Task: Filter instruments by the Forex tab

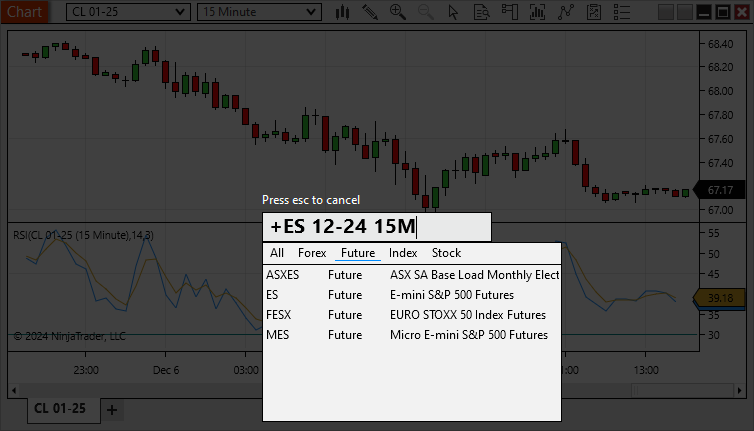Action: [x=312, y=253]
